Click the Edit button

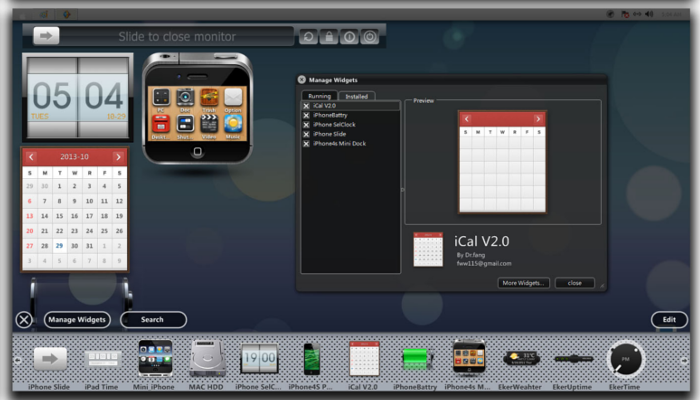[x=669, y=320]
